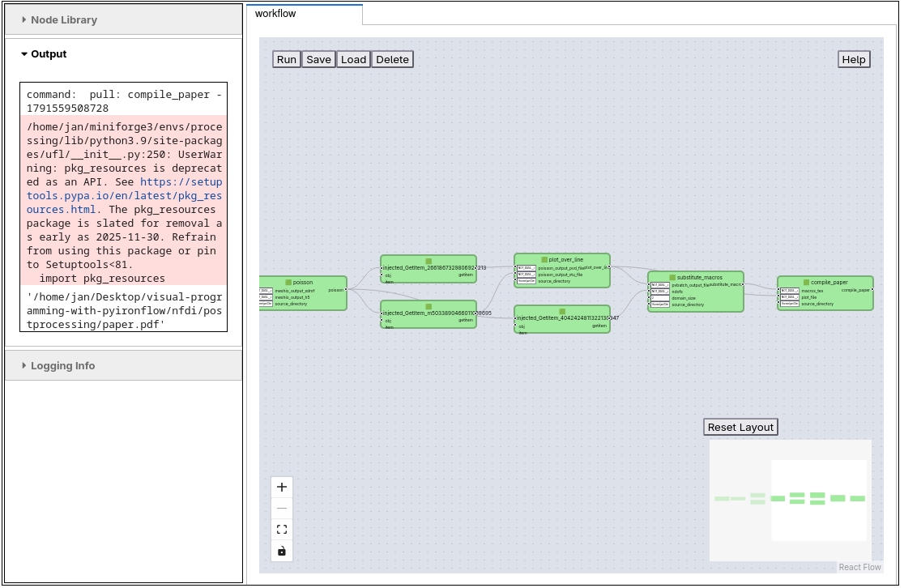Expand the Node Library section
Screen dimensions: 904x588
click(x=123, y=20)
